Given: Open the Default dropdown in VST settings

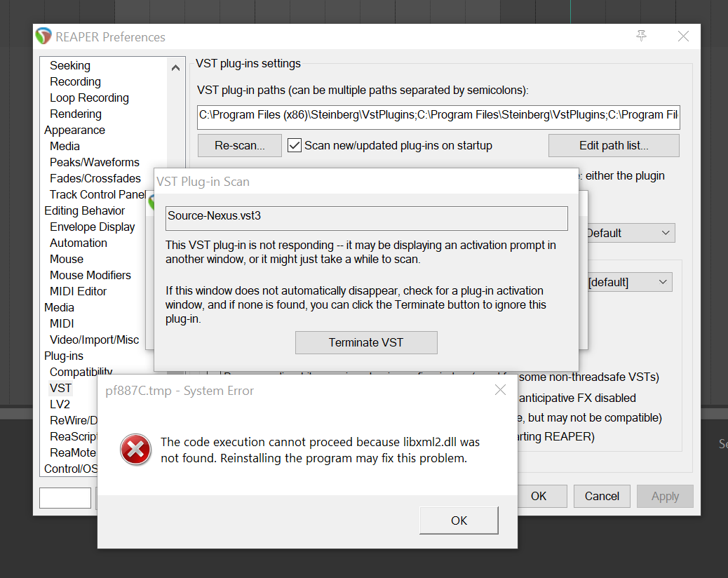Looking at the screenshot, I should pyautogui.click(x=628, y=233).
